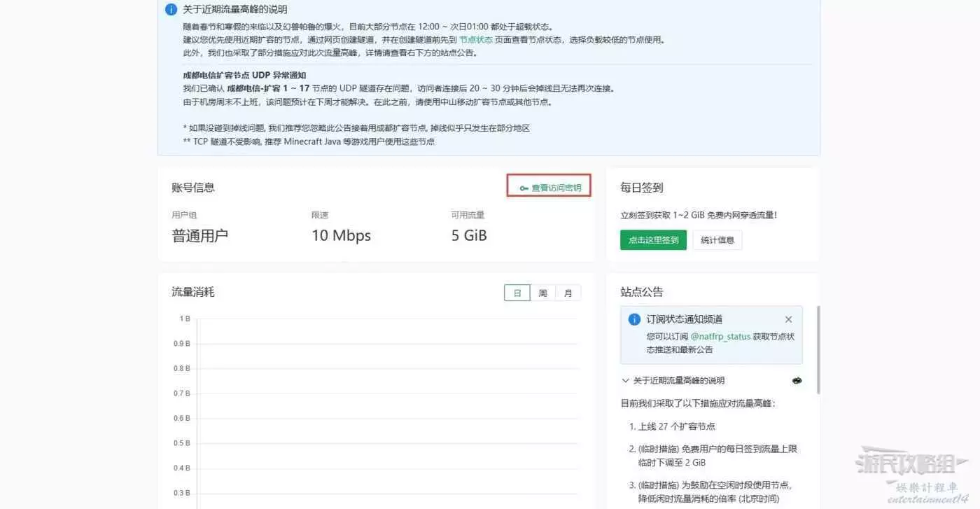Click info icon in 订阅状态通知频道 alert
The width and height of the screenshot is (980, 509).
click(x=634, y=319)
